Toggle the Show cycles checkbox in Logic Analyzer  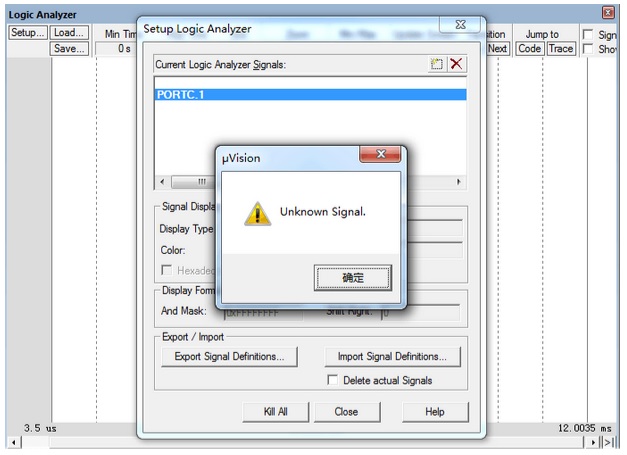click(588, 49)
